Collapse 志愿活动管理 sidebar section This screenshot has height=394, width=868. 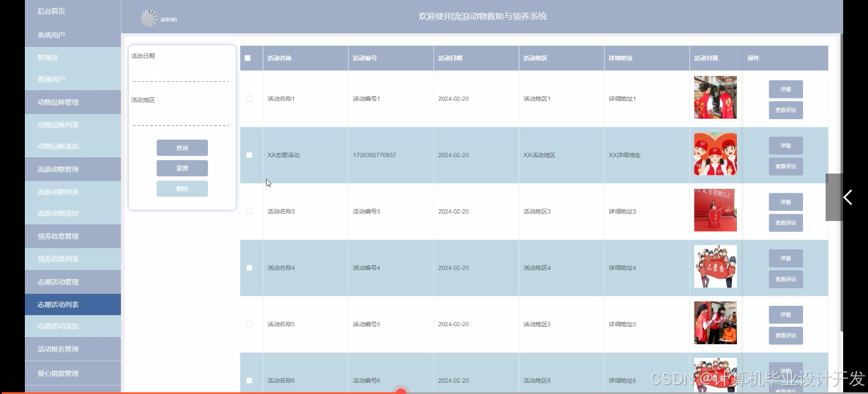click(x=73, y=282)
